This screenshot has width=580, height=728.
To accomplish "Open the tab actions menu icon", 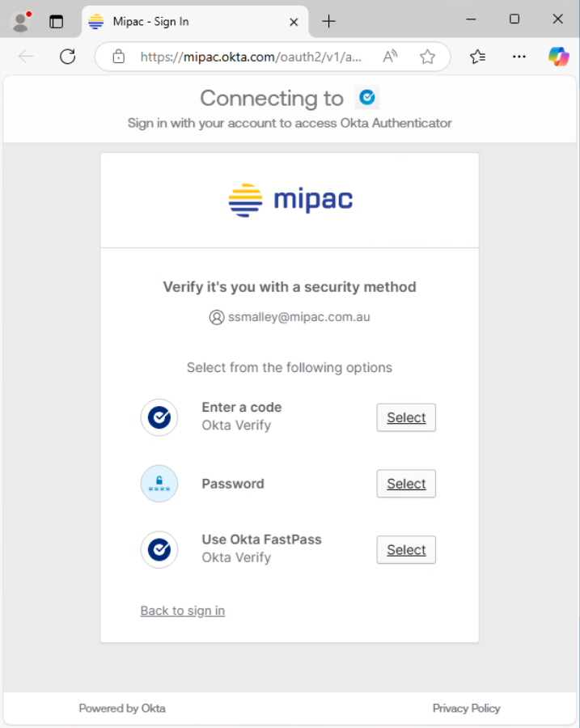I will click(x=56, y=22).
